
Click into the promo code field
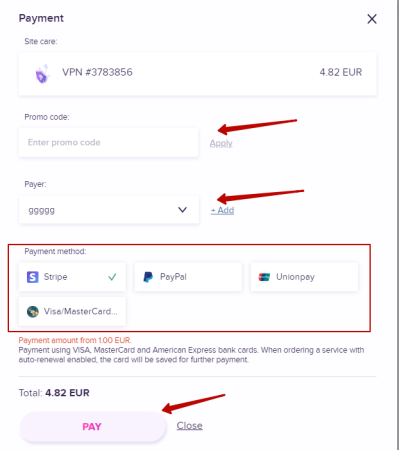pos(109,143)
